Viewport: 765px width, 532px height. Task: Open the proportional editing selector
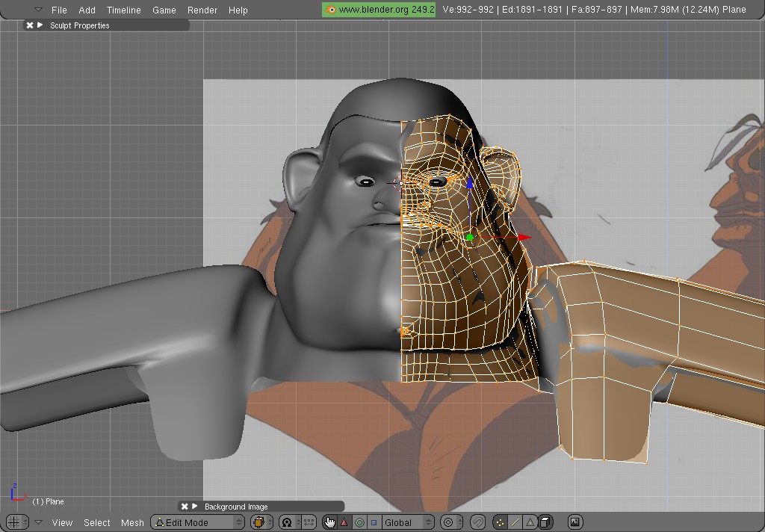[x=451, y=522]
